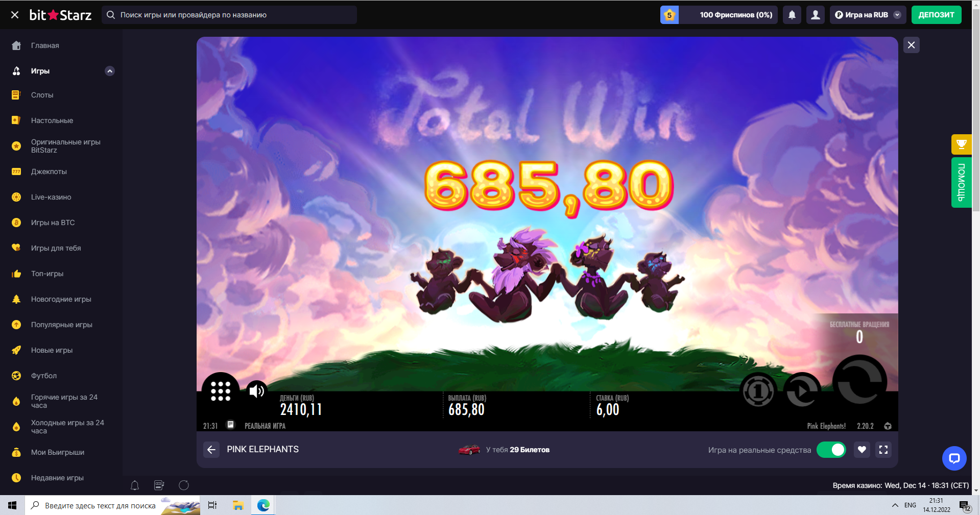Go to Главная in the sidebar
The width and height of the screenshot is (980, 515).
(x=45, y=45)
